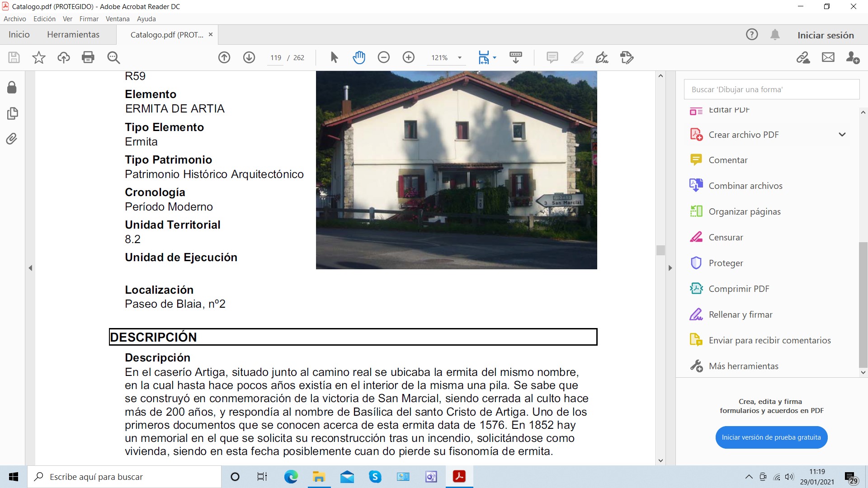Open Help question mark icon
Viewport: 868px width, 488px height.
pyautogui.click(x=752, y=34)
